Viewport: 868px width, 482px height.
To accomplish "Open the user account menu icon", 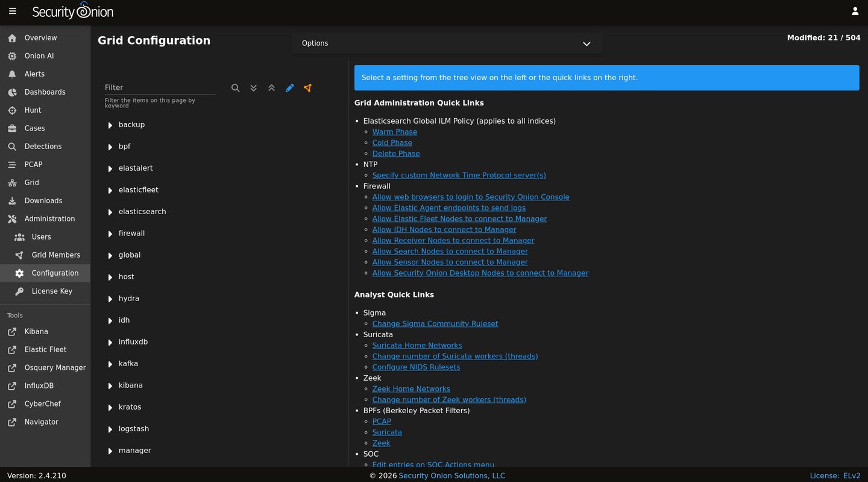I will [x=855, y=11].
